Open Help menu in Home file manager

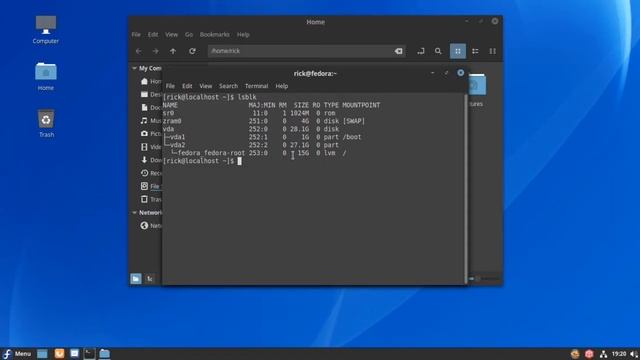tap(243, 35)
